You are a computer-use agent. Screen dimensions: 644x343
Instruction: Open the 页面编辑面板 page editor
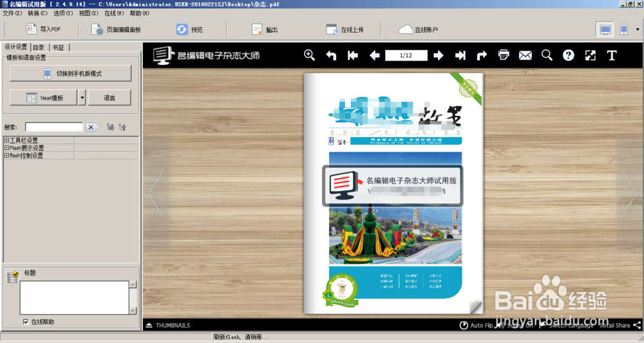point(116,30)
